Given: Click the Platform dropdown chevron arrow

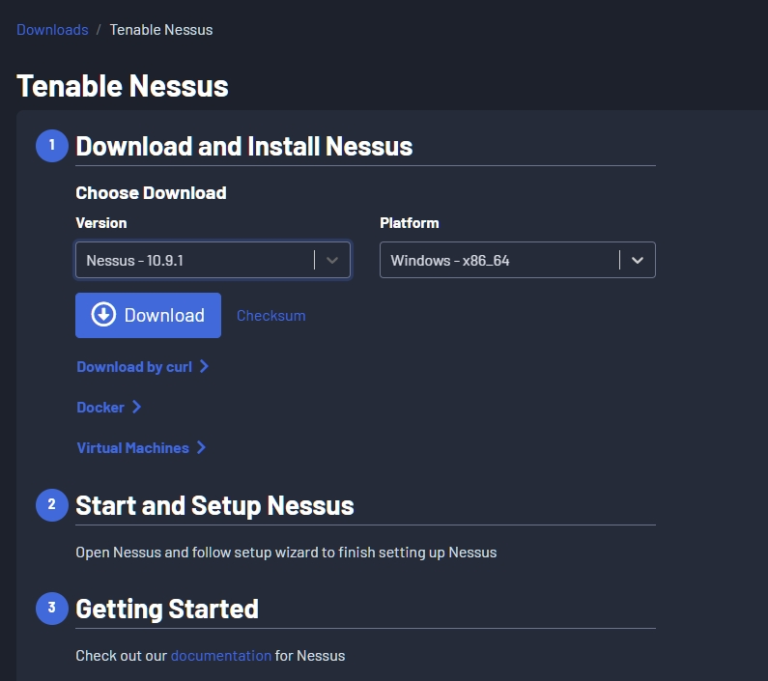Looking at the screenshot, I should point(637,260).
